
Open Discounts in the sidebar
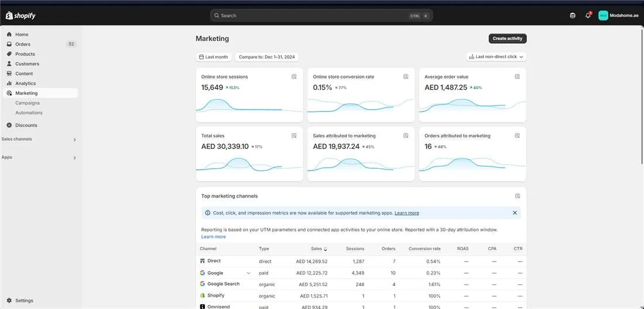[x=40, y=125]
